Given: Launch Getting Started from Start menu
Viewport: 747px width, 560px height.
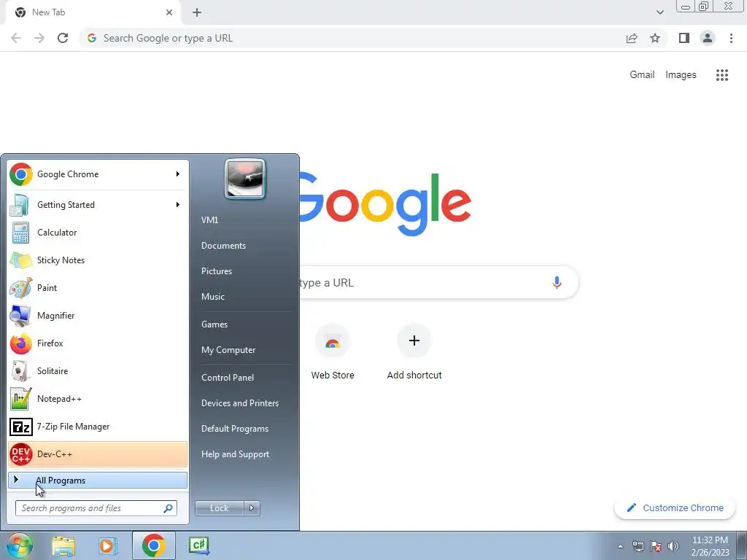Looking at the screenshot, I should click(x=98, y=205).
